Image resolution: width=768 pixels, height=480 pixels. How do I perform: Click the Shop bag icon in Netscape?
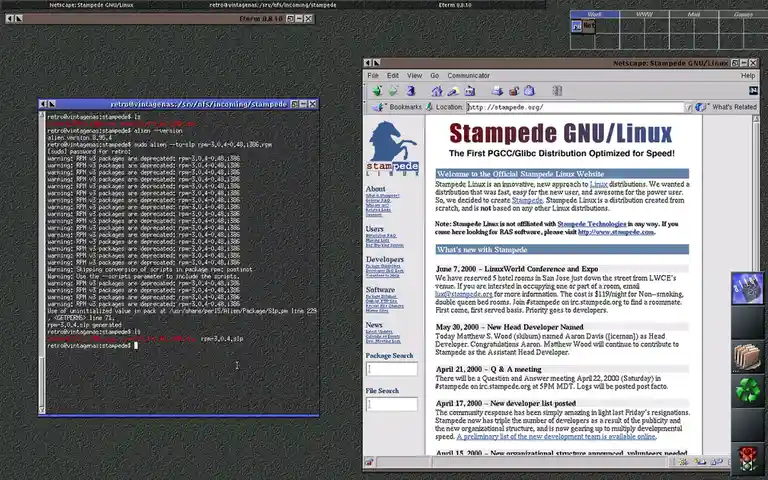pyautogui.click(x=529, y=91)
